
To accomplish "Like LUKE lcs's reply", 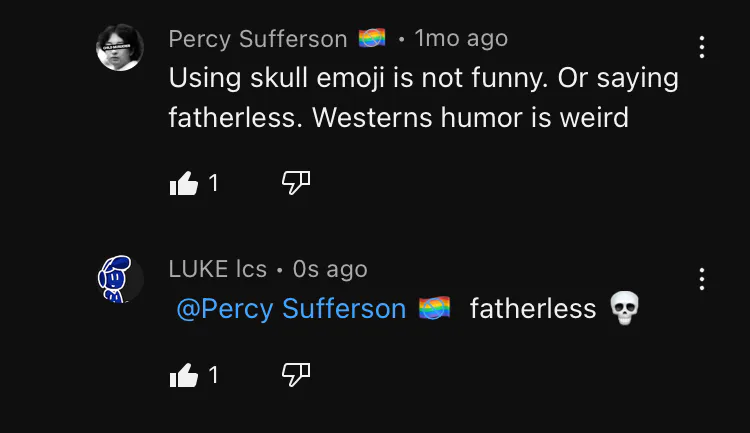I will (x=184, y=375).
